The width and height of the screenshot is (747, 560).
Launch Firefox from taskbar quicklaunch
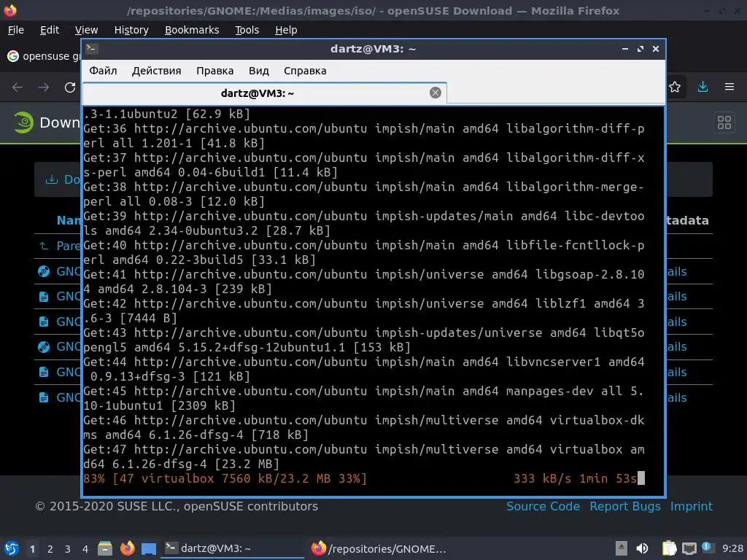tap(127, 548)
